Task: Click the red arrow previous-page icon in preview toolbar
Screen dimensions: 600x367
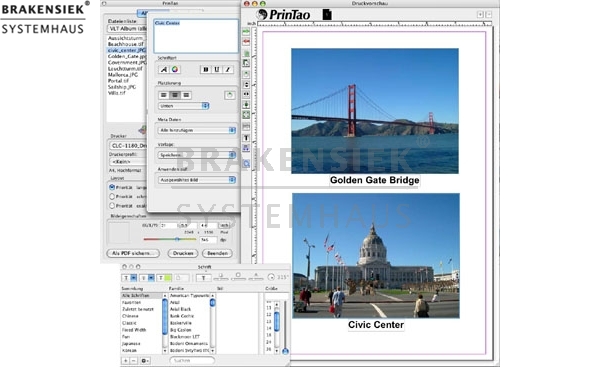Action: [246, 41]
